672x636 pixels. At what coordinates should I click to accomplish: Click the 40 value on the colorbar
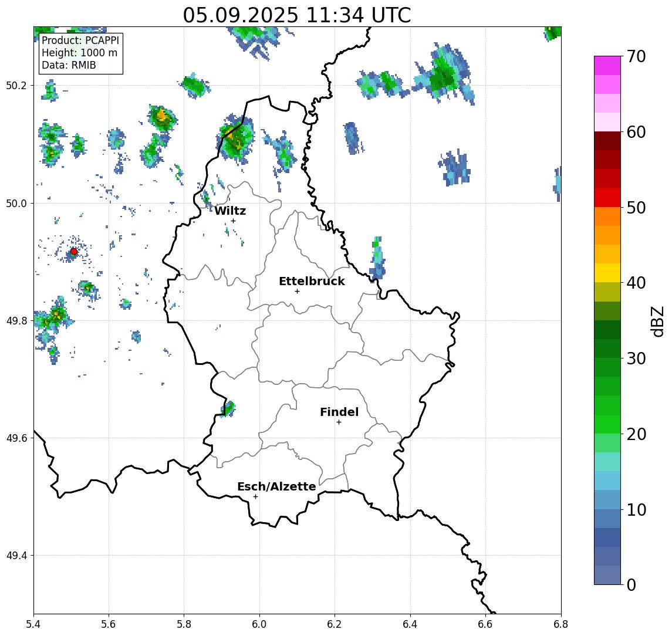point(636,283)
